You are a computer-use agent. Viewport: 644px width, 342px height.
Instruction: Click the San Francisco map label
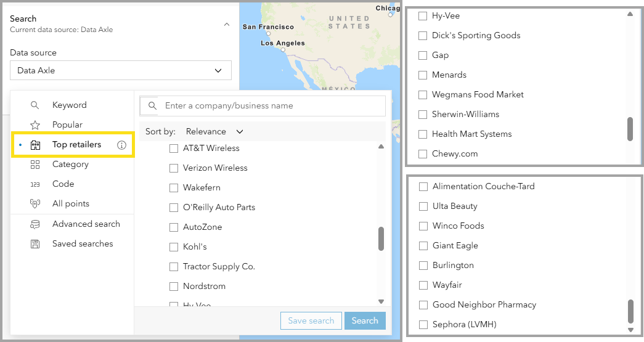(x=268, y=26)
